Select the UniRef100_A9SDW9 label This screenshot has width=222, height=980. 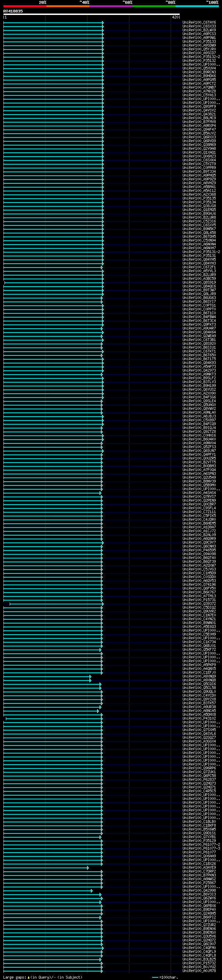point(199,45)
